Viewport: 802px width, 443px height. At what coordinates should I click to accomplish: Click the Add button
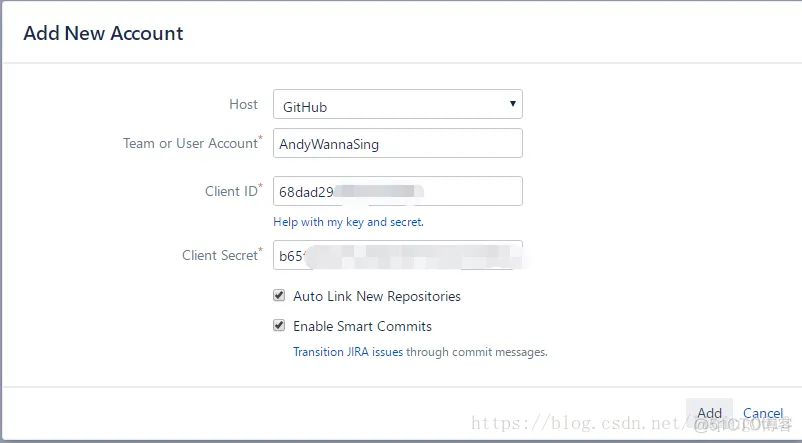[x=709, y=412]
